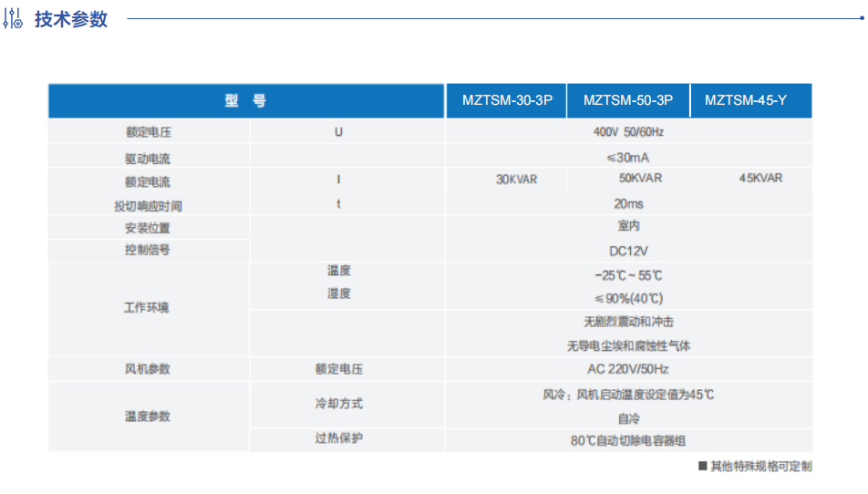Screen dimensions: 868x494
Task: Click the 20ms response time value
Action: [x=628, y=204]
